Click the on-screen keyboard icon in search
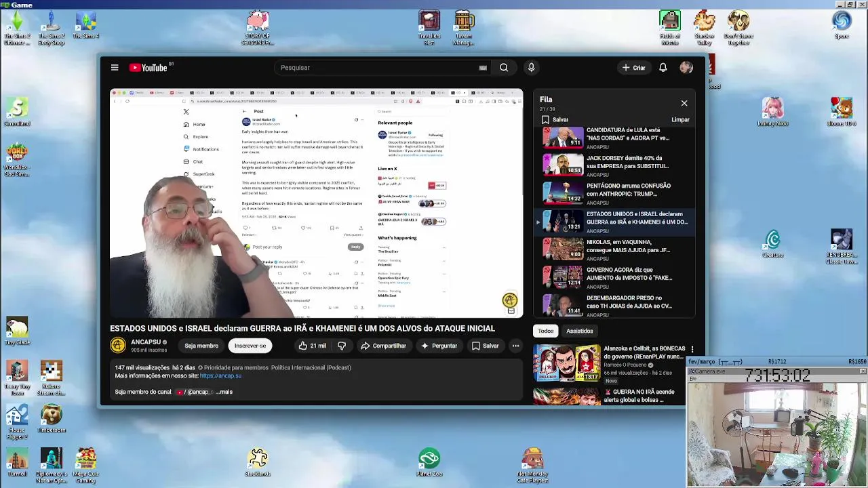This screenshot has width=868, height=488. [483, 68]
